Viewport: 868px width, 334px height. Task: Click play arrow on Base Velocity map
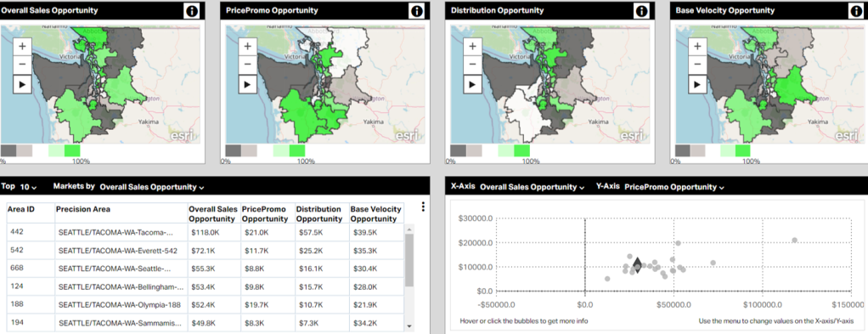coord(697,84)
